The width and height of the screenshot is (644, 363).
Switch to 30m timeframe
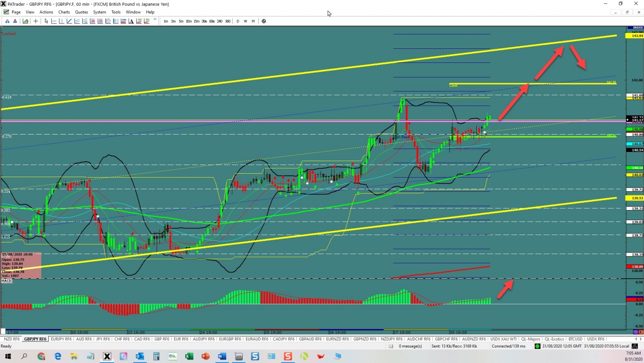[205, 21]
